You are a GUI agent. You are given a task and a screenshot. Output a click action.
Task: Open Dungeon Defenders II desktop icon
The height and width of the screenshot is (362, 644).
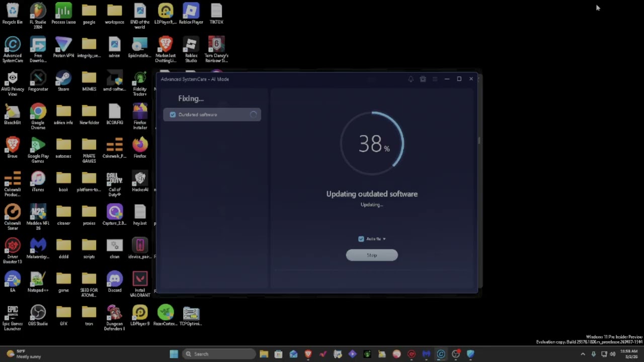115,318
